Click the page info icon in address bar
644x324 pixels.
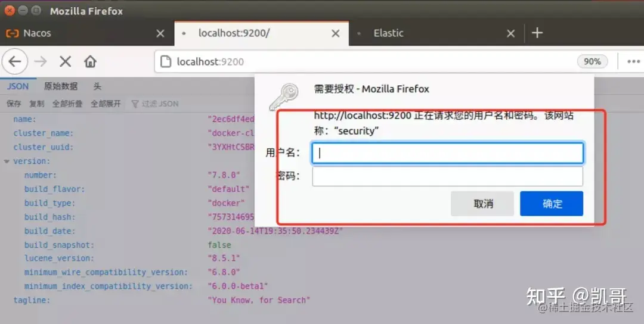(x=166, y=61)
